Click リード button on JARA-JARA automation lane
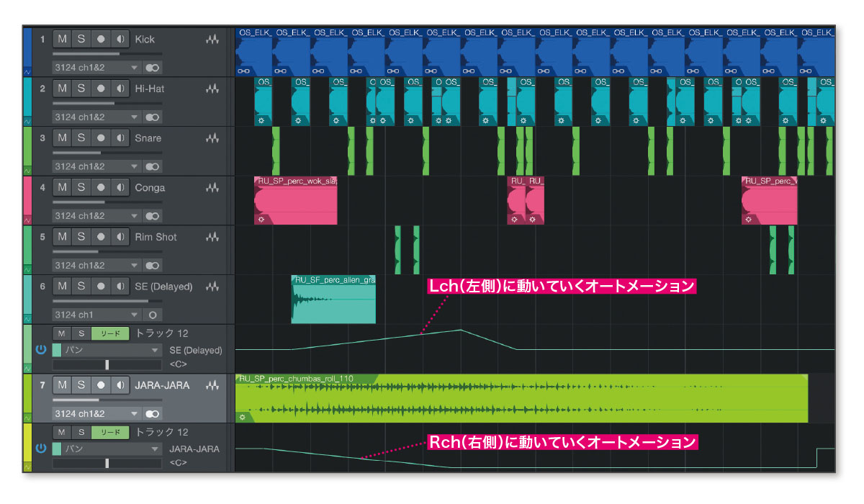Viewport: 864px width, 504px height. (x=110, y=433)
